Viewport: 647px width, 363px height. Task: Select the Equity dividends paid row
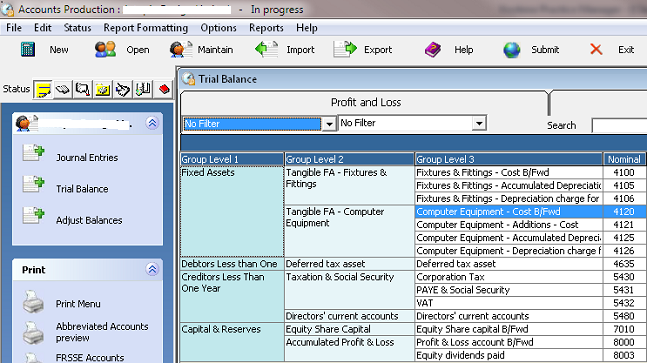coord(531,355)
